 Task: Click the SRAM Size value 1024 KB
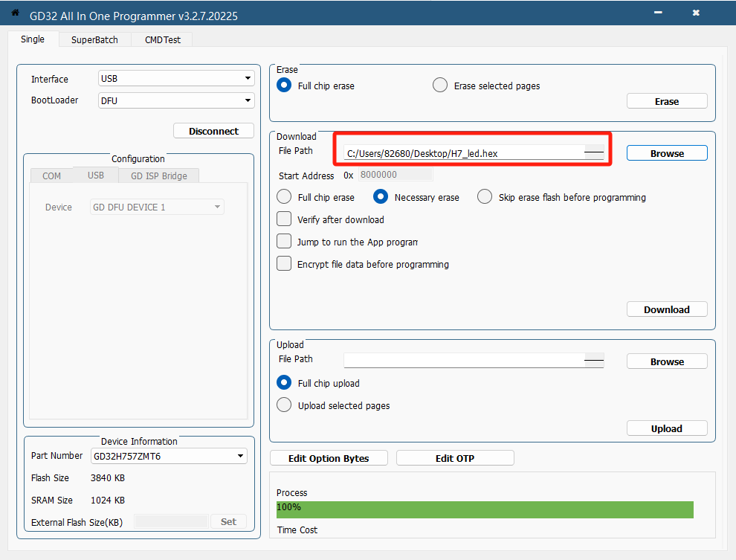108,501
